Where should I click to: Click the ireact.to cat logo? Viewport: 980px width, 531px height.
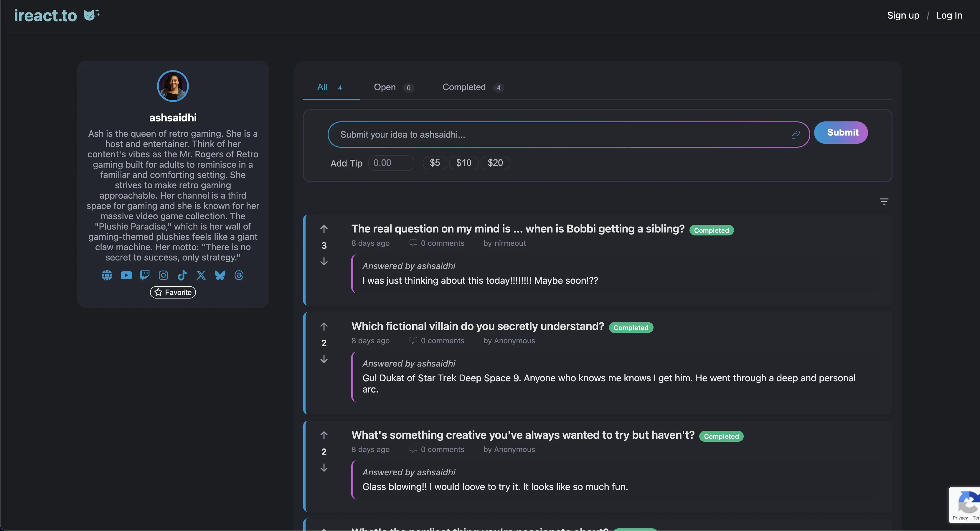pos(91,15)
